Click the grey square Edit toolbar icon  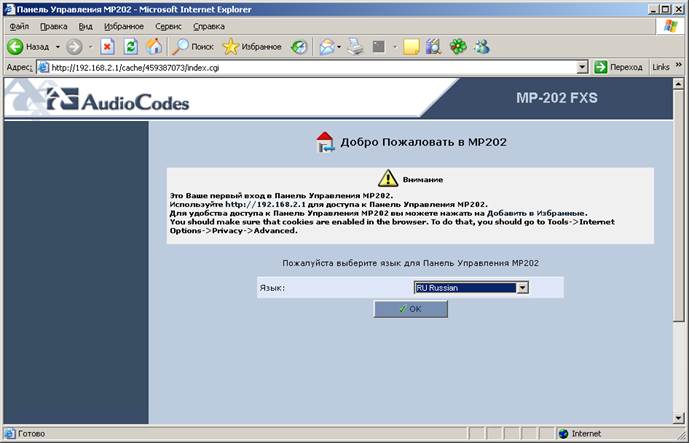point(379,47)
